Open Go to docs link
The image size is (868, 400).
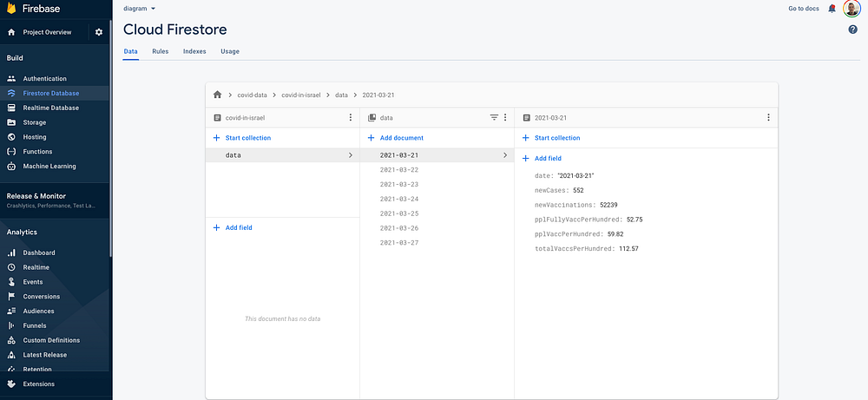coord(803,9)
